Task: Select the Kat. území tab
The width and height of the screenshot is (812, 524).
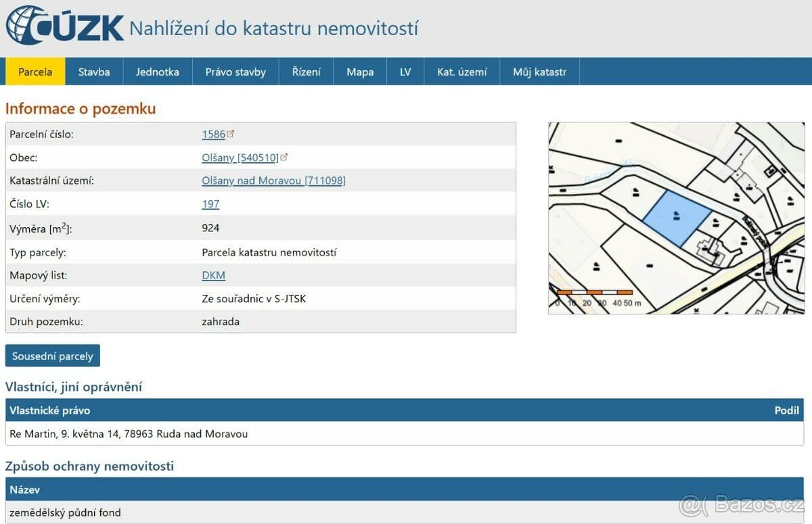Action: pos(461,71)
